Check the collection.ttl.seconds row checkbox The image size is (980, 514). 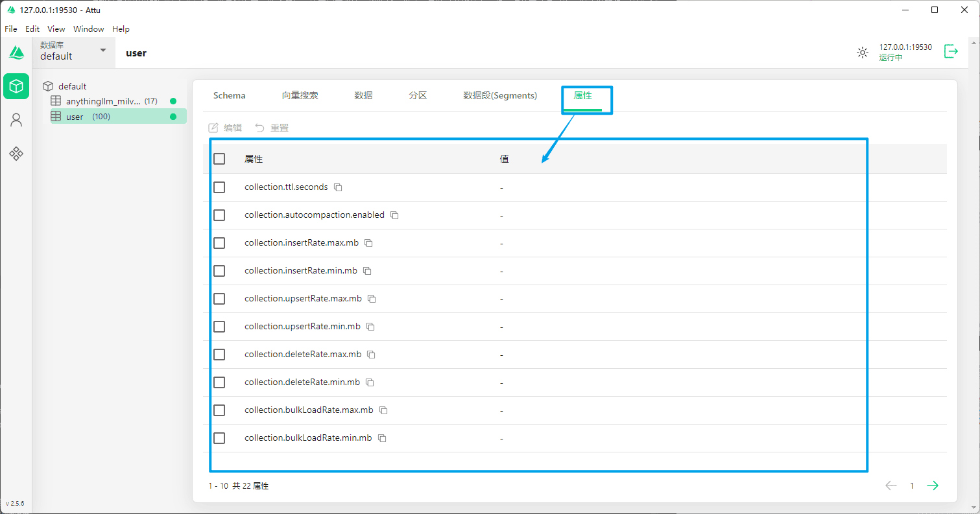219,187
